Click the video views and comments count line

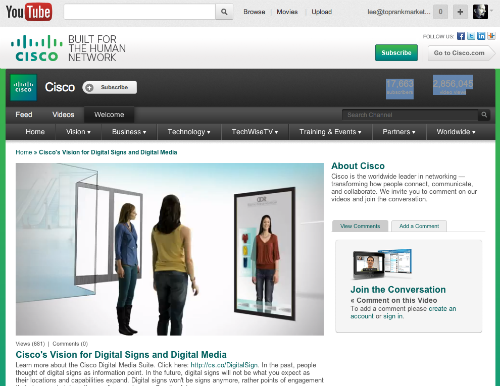click(x=52, y=344)
